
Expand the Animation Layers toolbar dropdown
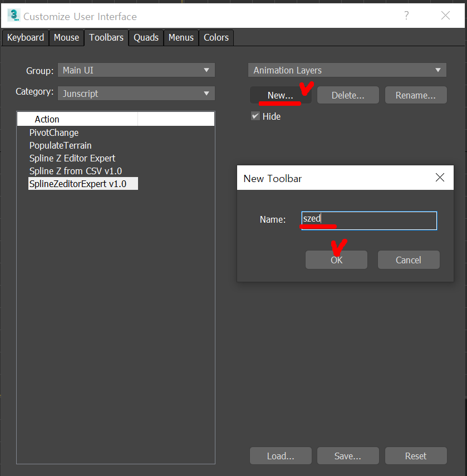click(x=347, y=70)
